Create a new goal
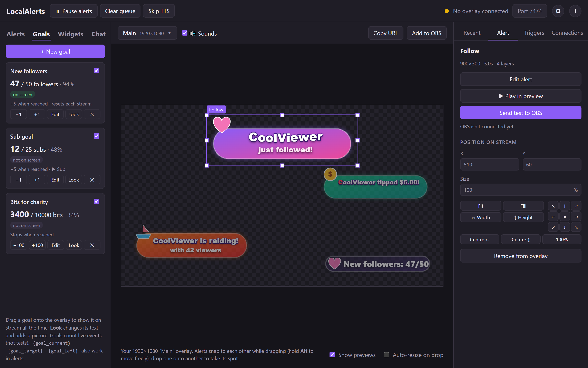 pos(55,51)
